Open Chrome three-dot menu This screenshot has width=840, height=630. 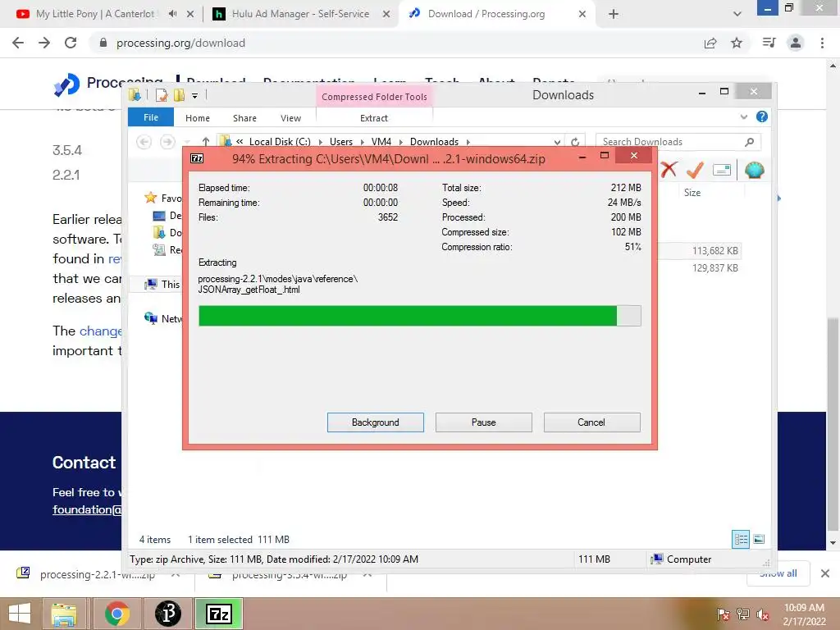point(822,43)
